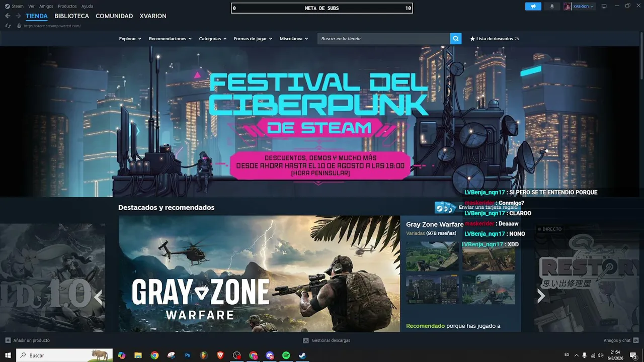Expand the Recomendaciones dropdown
The width and height of the screenshot is (644, 362).
[x=170, y=39]
